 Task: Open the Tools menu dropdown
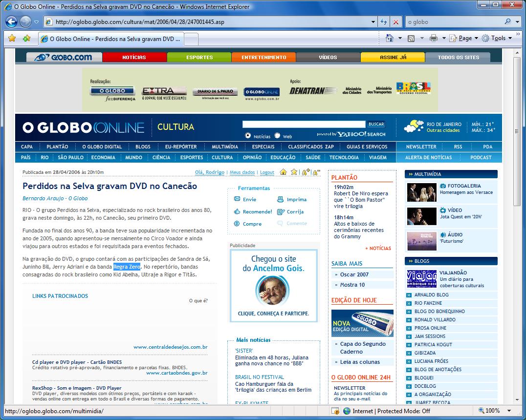tap(497, 38)
